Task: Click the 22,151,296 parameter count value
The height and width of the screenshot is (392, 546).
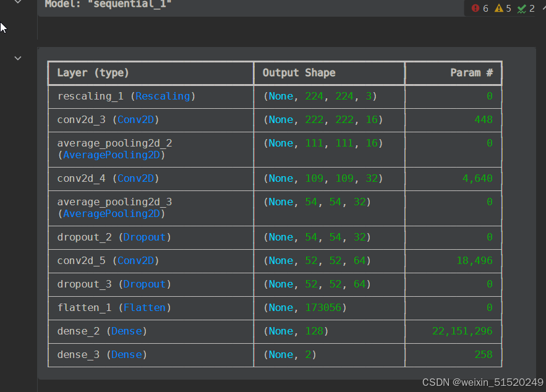Action: click(462, 331)
